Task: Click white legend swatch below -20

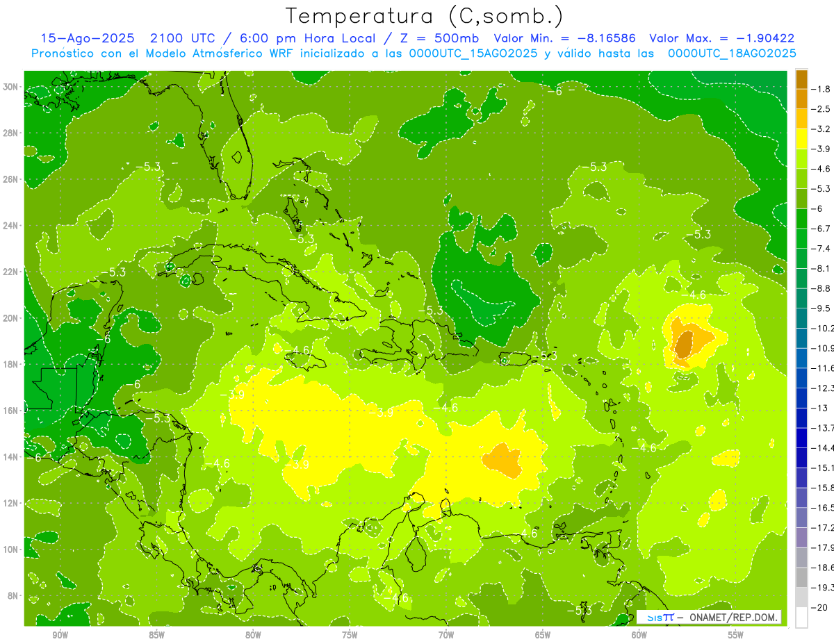Action: click(x=801, y=618)
